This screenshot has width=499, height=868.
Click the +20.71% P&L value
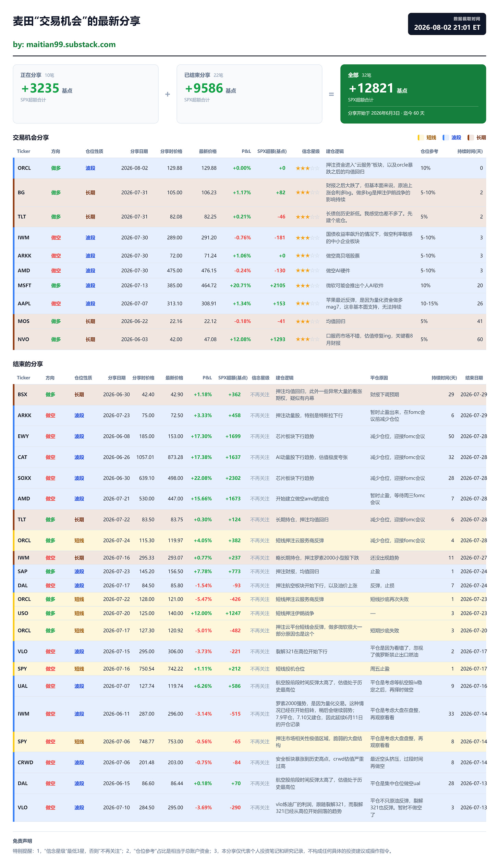[240, 285]
